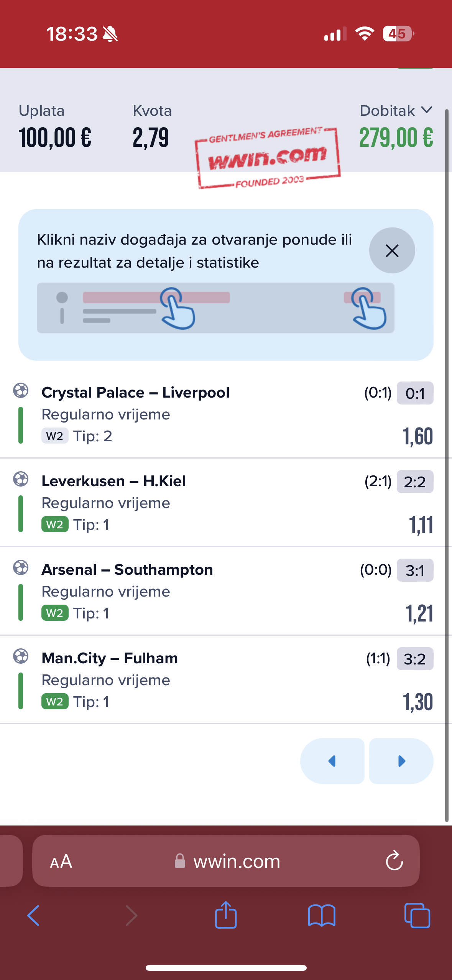Image resolution: width=452 pixels, height=980 pixels.
Task: Open the AA reader options
Action: tap(61, 862)
